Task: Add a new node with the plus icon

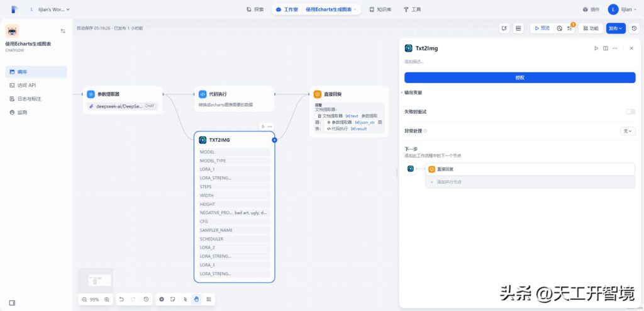Action: pos(162,300)
